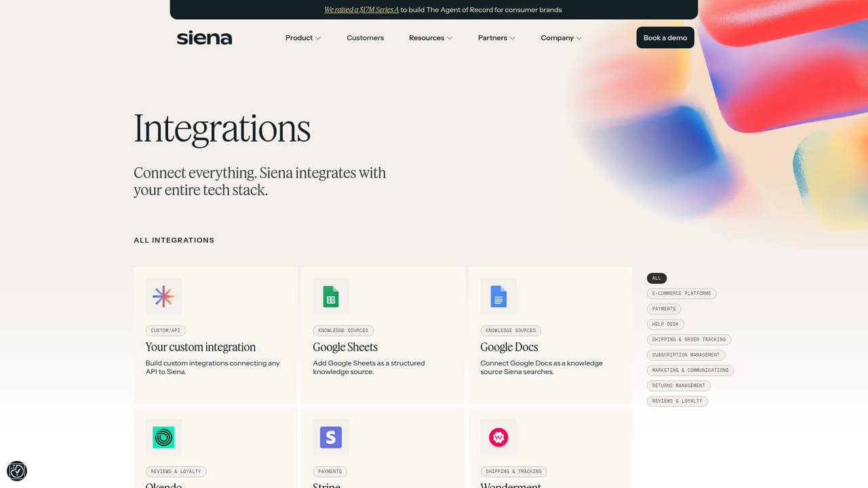Filter by Payments in the sidebar
This screenshot has width=868, height=488.
click(664, 308)
